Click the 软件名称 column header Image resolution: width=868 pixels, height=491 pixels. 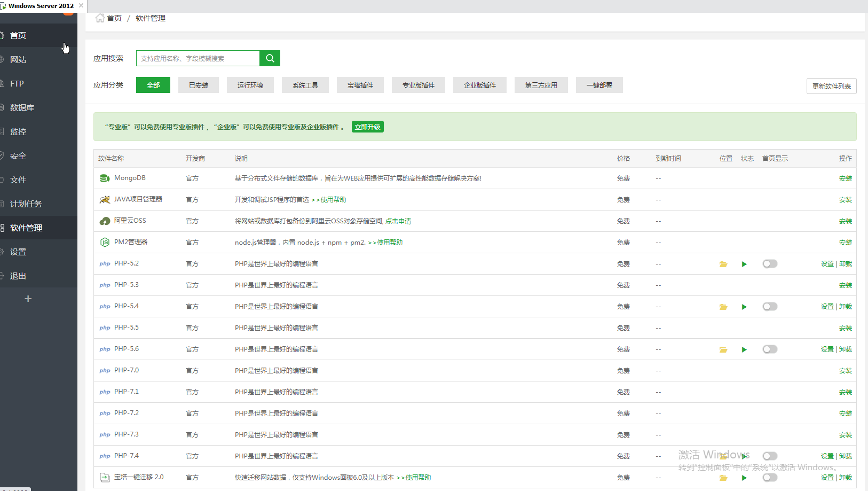click(x=111, y=159)
